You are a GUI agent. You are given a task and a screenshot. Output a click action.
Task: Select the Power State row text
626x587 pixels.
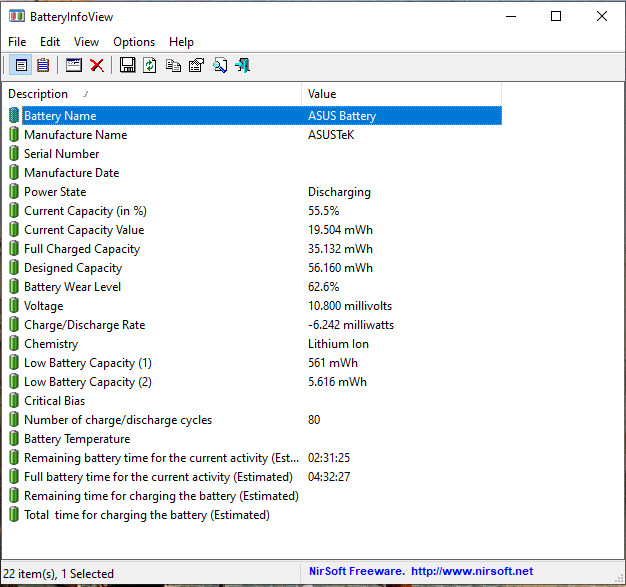[x=55, y=192]
